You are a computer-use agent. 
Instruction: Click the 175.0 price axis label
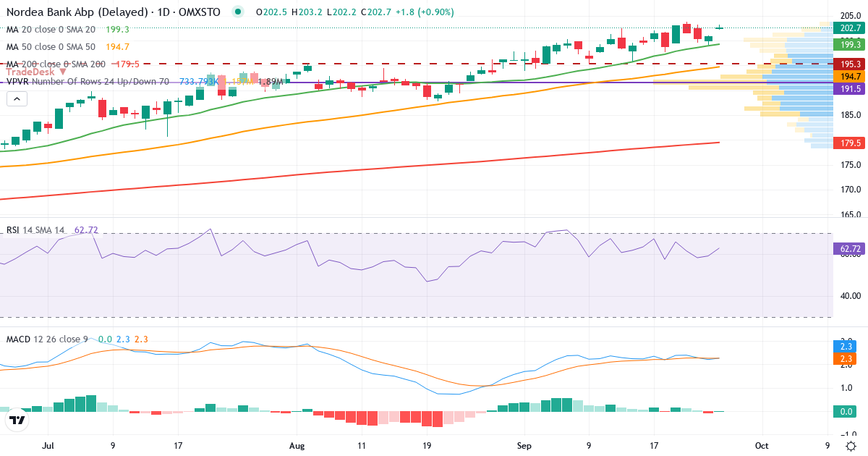851,165
